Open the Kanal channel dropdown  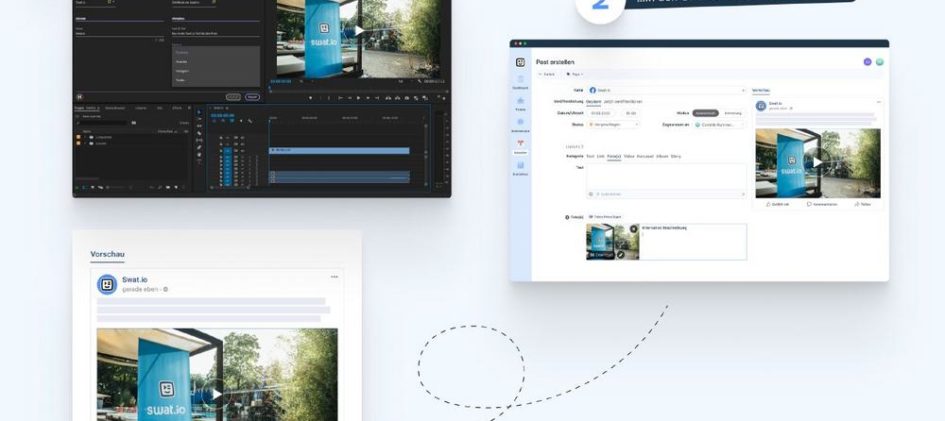tap(667, 90)
